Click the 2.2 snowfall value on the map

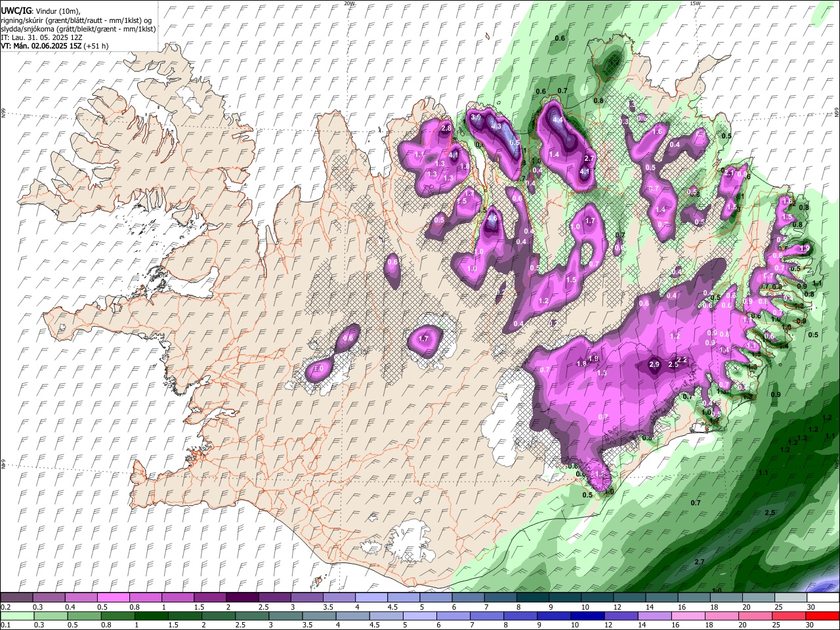pos(682,360)
